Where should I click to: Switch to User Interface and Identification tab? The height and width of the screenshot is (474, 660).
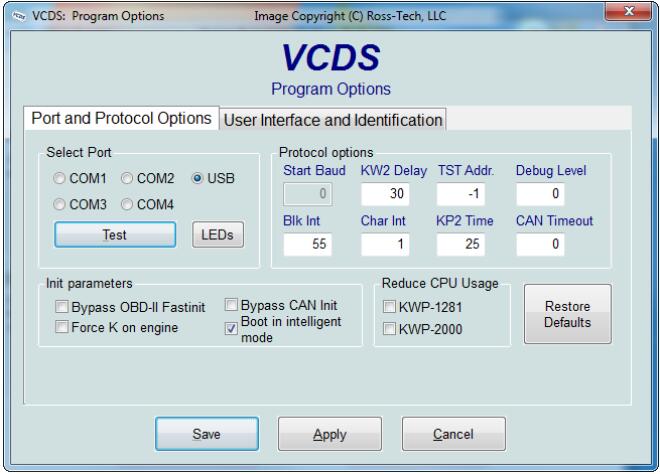coord(333,120)
